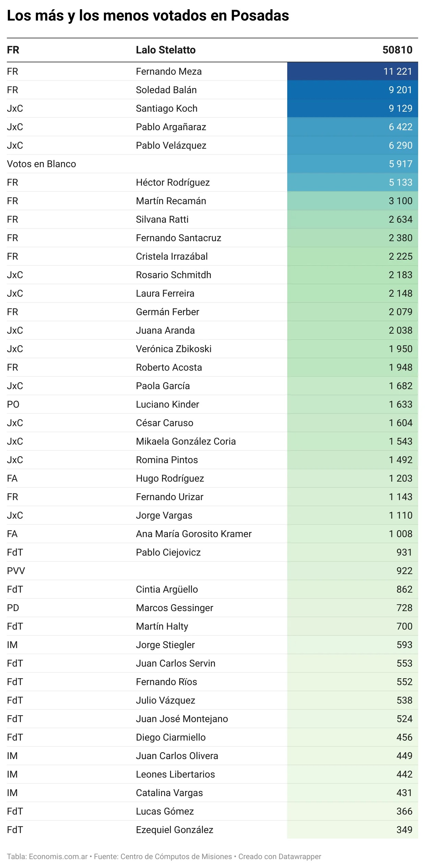Viewport: 425px width, 868px height.
Task: Select the Santiago Koch name cell
Action: (x=167, y=108)
